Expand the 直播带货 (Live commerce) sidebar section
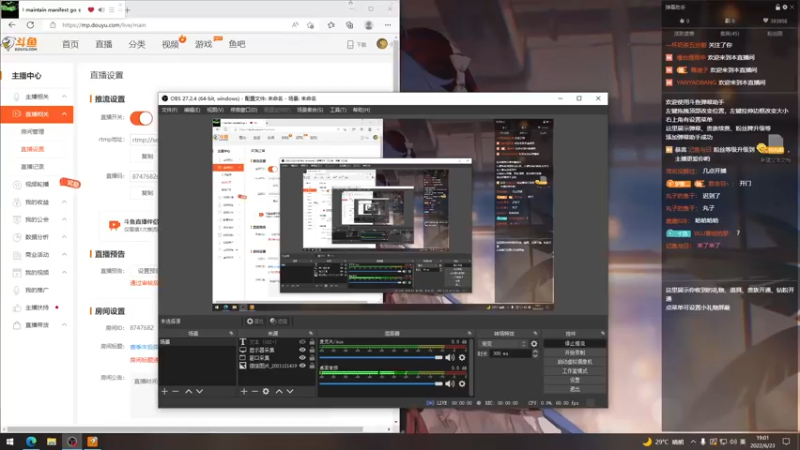Viewport: 800px width, 450px height. coord(64,325)
